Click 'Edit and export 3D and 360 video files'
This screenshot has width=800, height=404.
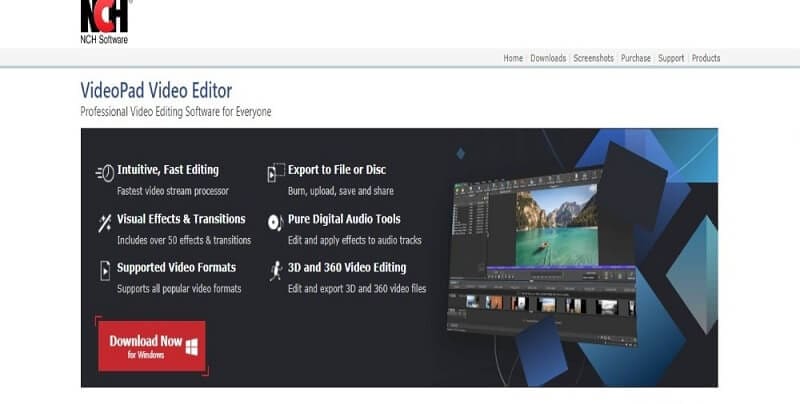point(357,289)
